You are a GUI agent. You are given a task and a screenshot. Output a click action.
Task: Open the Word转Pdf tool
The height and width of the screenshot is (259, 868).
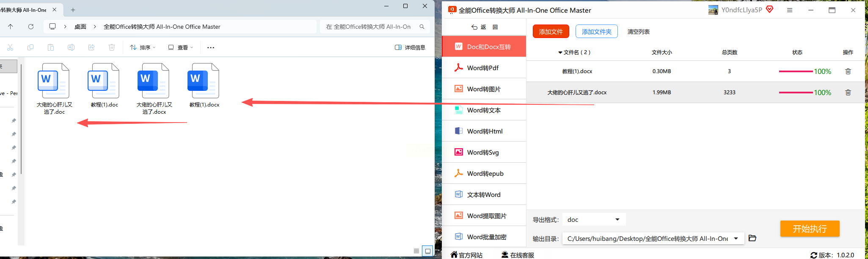[484, 68]
